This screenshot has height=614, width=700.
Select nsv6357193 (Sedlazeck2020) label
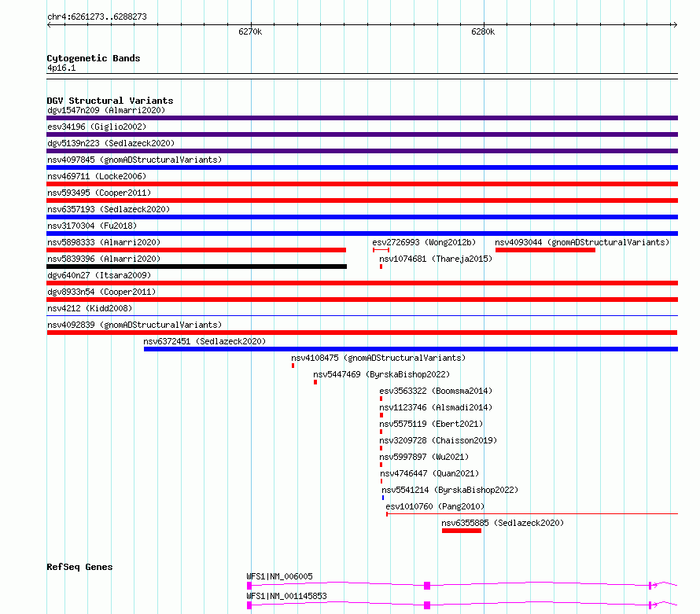click(x=109, y=209)
